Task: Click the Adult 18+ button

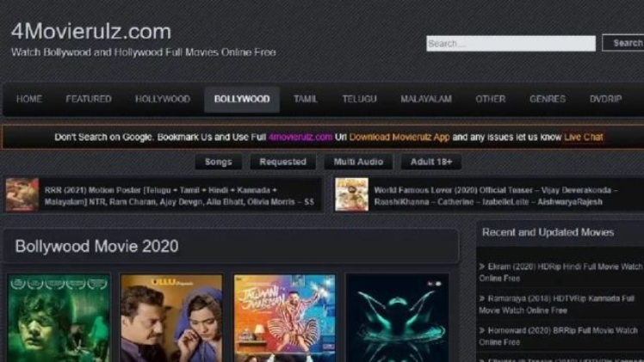Action: pyautogui.click(x=430, y=162)
